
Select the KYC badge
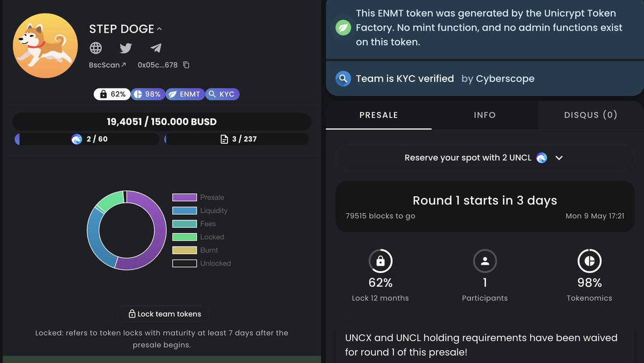[222, 94]
